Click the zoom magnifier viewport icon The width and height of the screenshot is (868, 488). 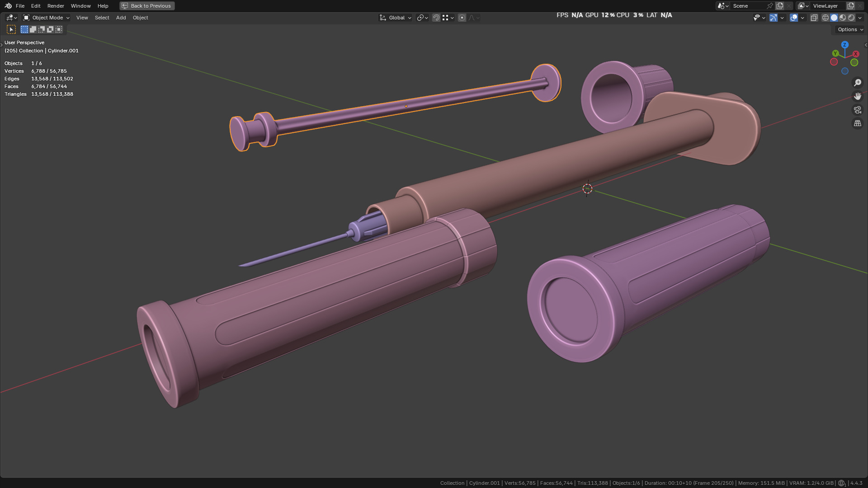(x=858, y=83)
